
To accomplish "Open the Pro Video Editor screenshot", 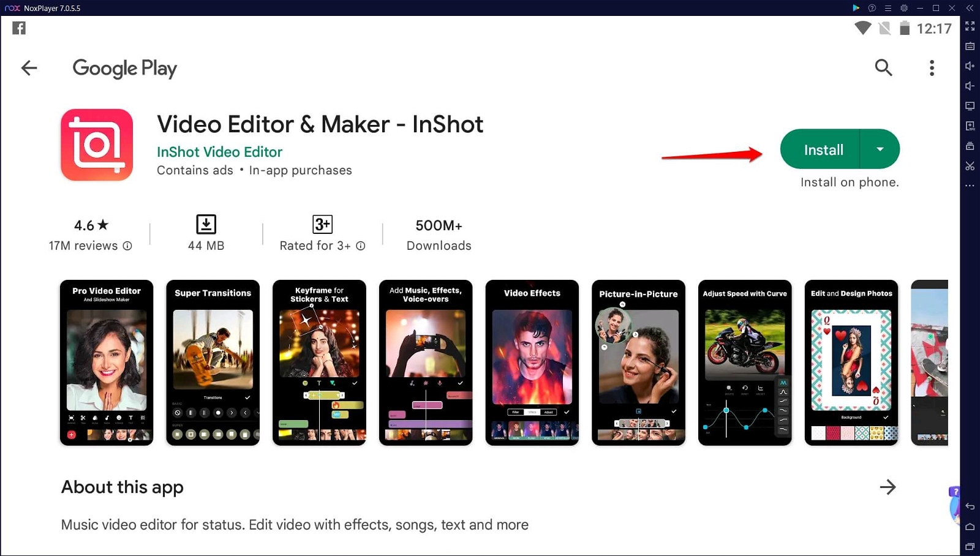I will (107, 363).
